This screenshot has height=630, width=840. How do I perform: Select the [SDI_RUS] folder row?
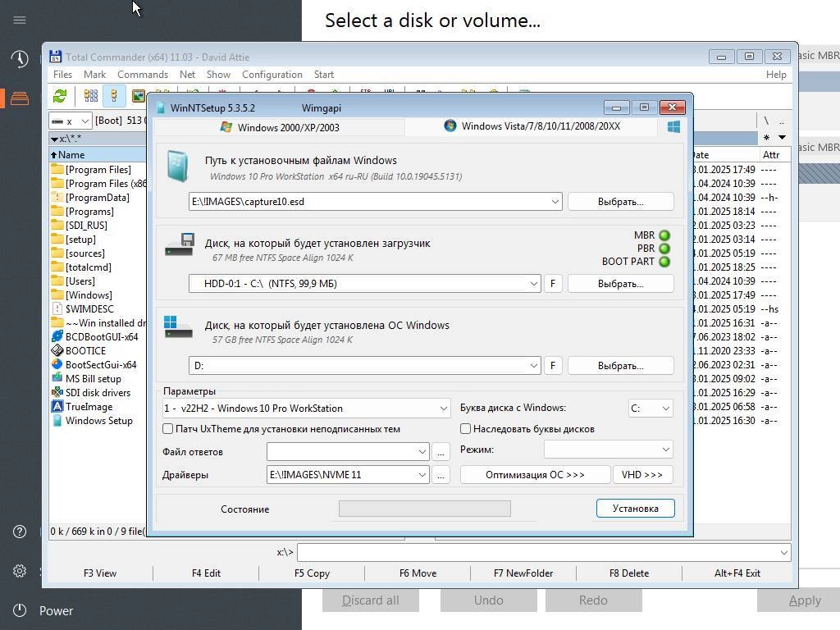click(98, 225)
